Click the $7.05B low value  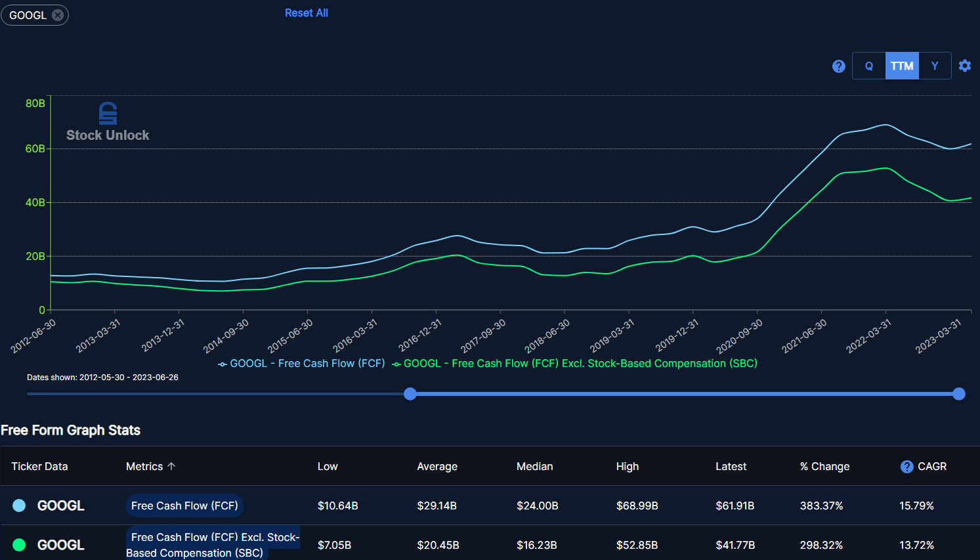click(x=335, y=545)
